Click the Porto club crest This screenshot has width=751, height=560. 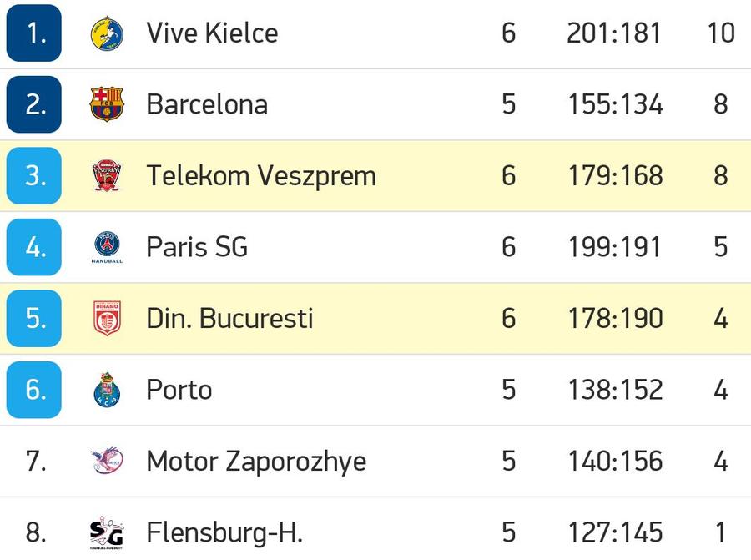tap(107, 390)
